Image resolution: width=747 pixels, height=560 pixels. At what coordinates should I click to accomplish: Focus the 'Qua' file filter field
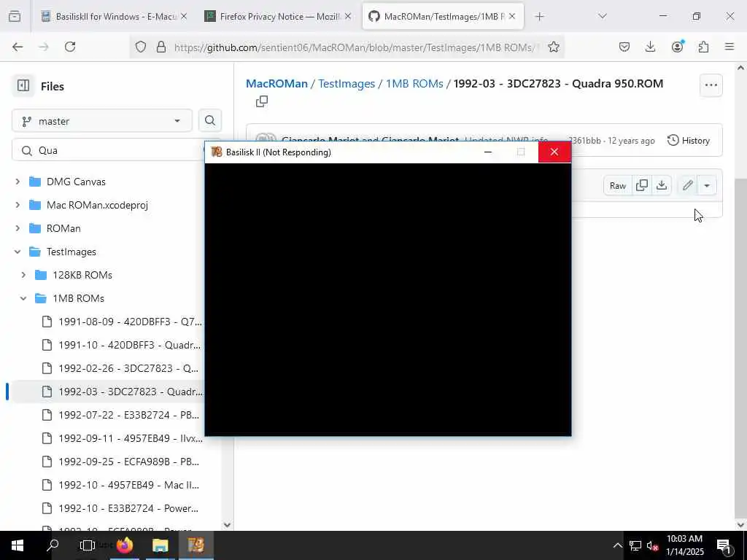click(109, 150)
